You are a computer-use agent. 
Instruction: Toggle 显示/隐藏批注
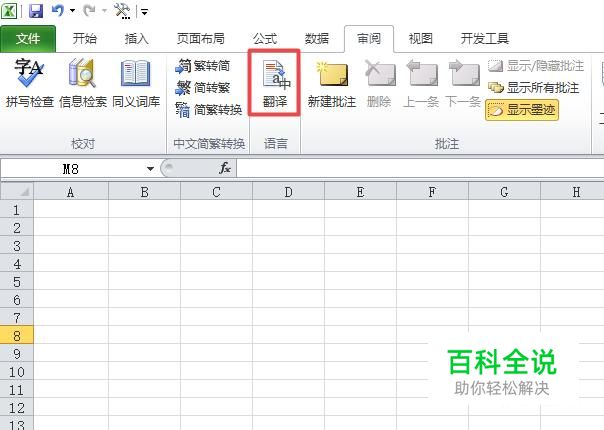click(x=536, y=66)
